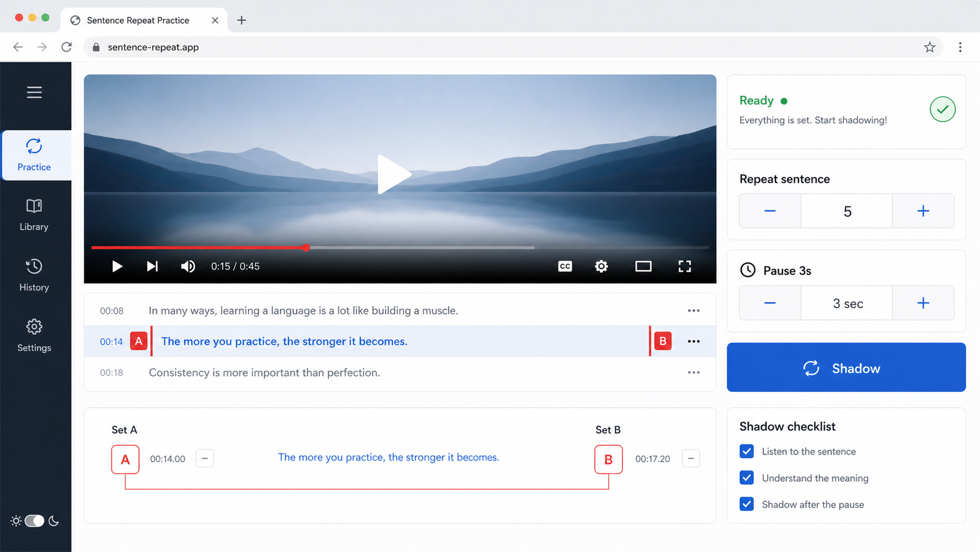Click Set B point button
The height and width of the screenshot is (552, 980).
tap(608, 459)
